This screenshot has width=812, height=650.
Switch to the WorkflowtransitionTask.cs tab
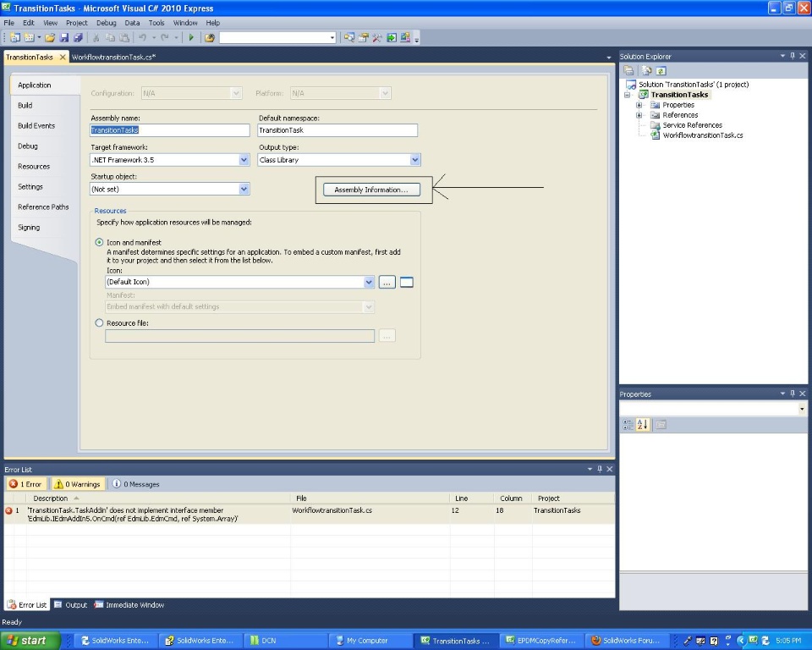tap(113, 57)
